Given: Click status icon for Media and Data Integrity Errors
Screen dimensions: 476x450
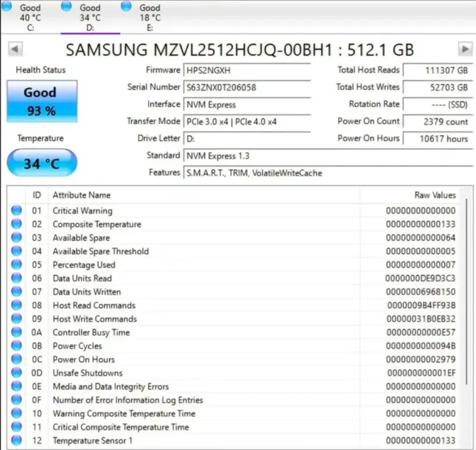Looking at the screenshot, I should [x=17, y=386].
